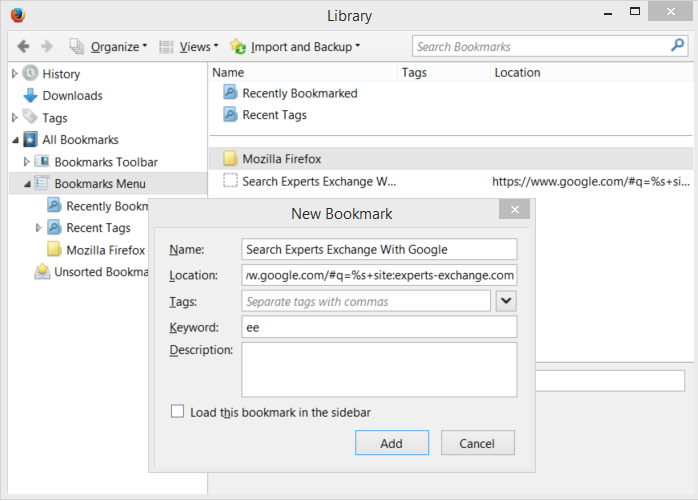The image size is (698, 501).
Task: Click the Name field in New Bookmark
Action: coord(379,249)
